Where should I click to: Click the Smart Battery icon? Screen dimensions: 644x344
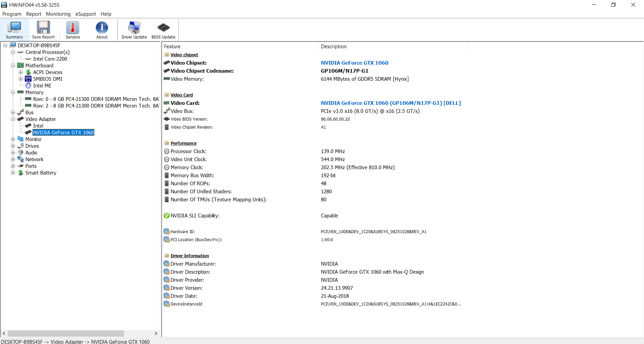pyautogui.click(x=20, y=173)
